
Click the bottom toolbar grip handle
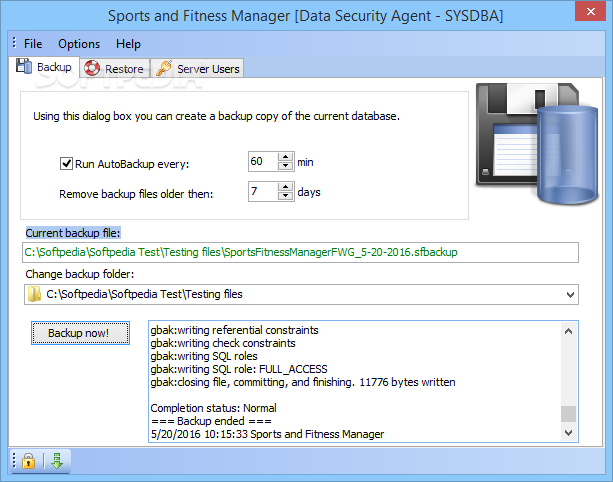pos(14,460)
